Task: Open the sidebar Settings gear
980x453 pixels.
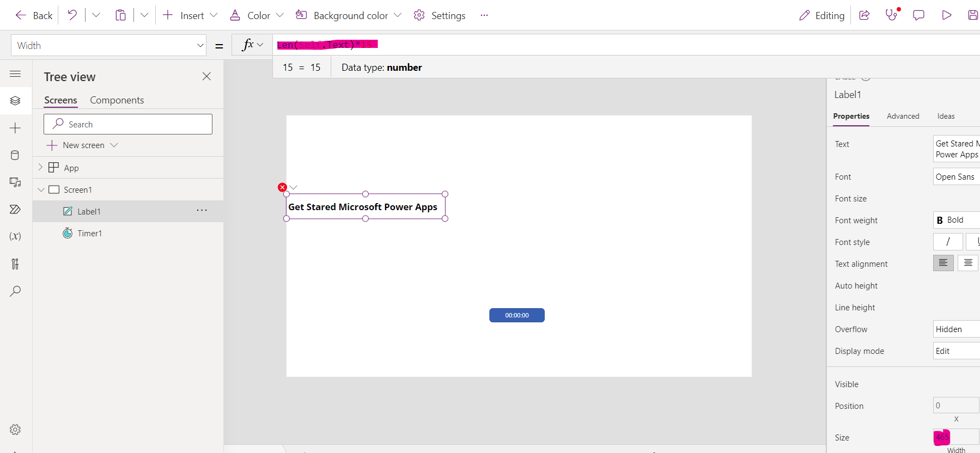Action: [x=15, y=430]
